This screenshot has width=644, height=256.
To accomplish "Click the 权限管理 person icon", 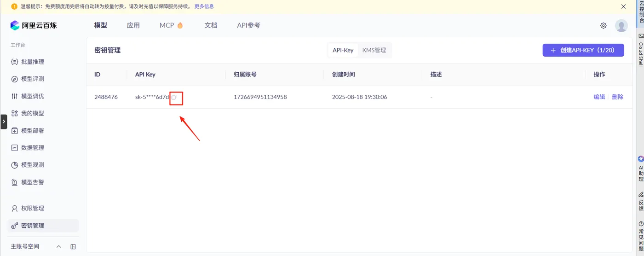I will coord(15,208).
